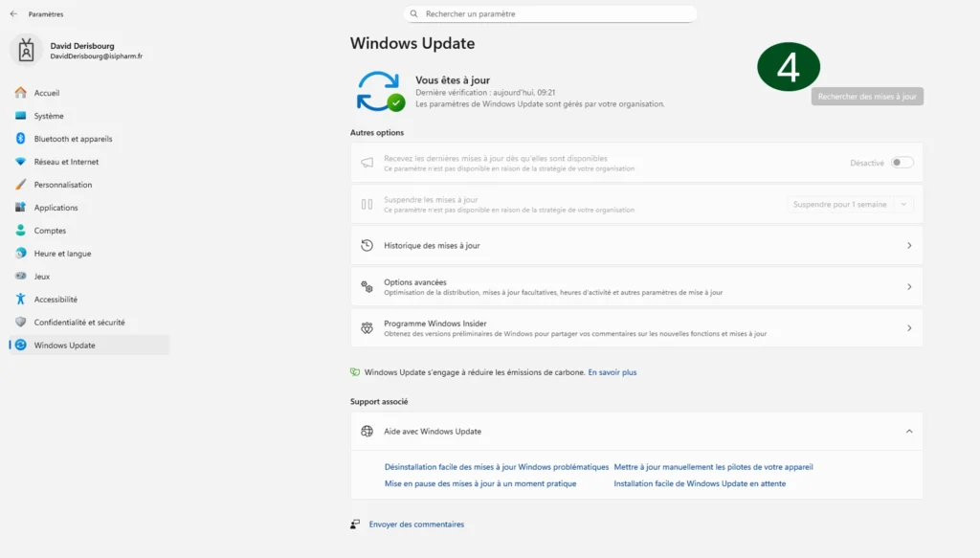Click the Confidentialité et sécurité shield icon
This screenshot has width=980, height=558.
20,323
